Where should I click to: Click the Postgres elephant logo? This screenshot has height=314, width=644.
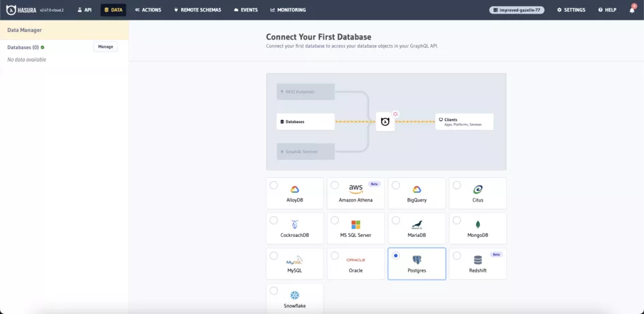click(x=417, y=260)
